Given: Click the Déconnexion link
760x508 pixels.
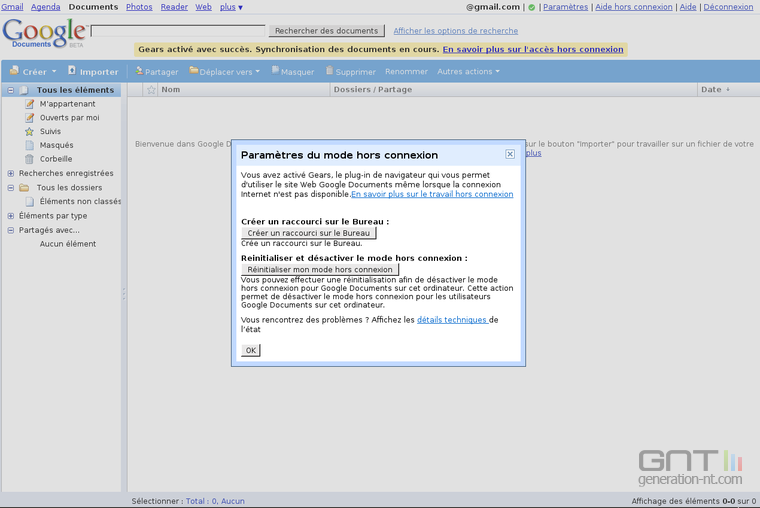Looking at the screenshot, I should click(x=728, y=7).
